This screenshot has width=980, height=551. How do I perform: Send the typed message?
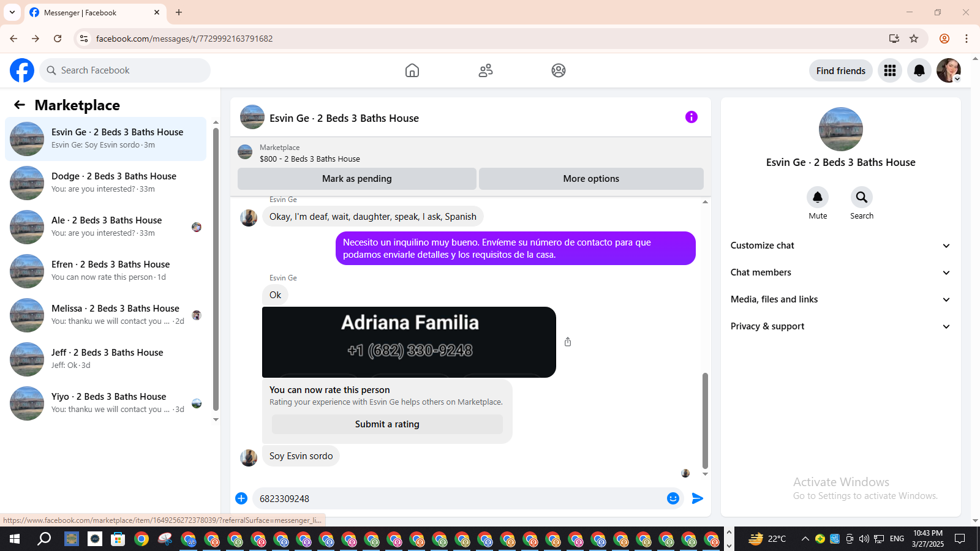click(x=698, y=498)
